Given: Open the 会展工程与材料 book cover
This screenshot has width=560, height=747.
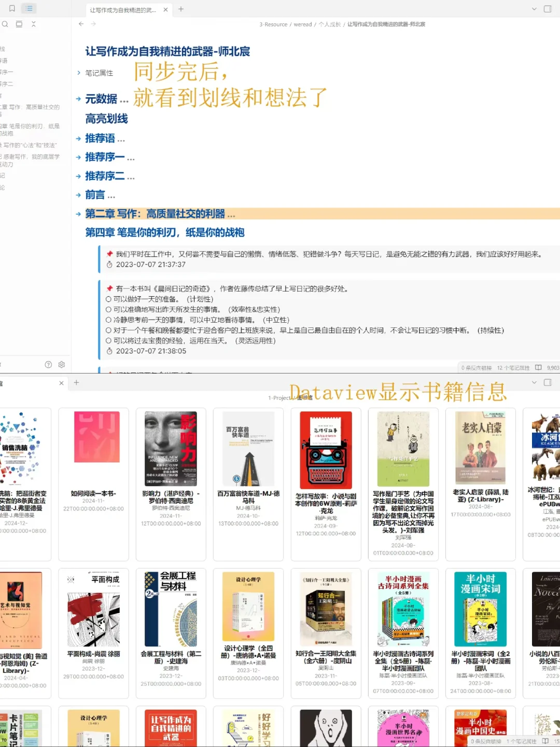Looking at the screenshot, I should coord(171,609).
